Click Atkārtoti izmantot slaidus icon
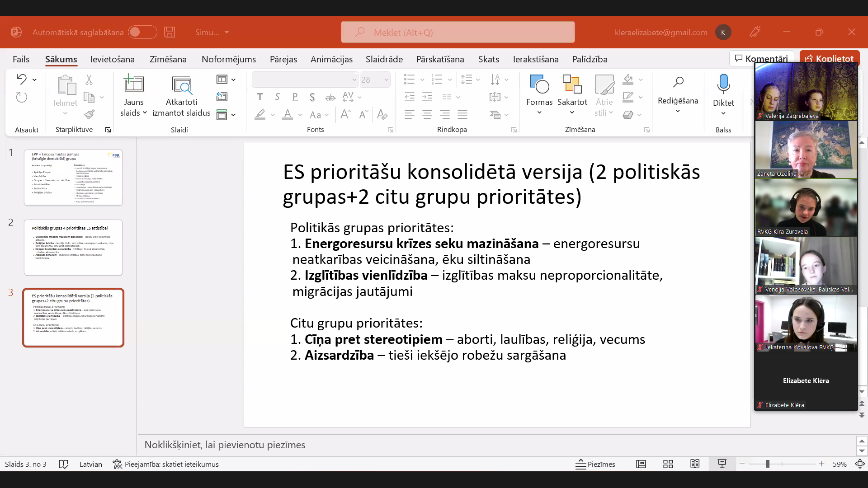 pyautogui.click(x=182, y=85)
